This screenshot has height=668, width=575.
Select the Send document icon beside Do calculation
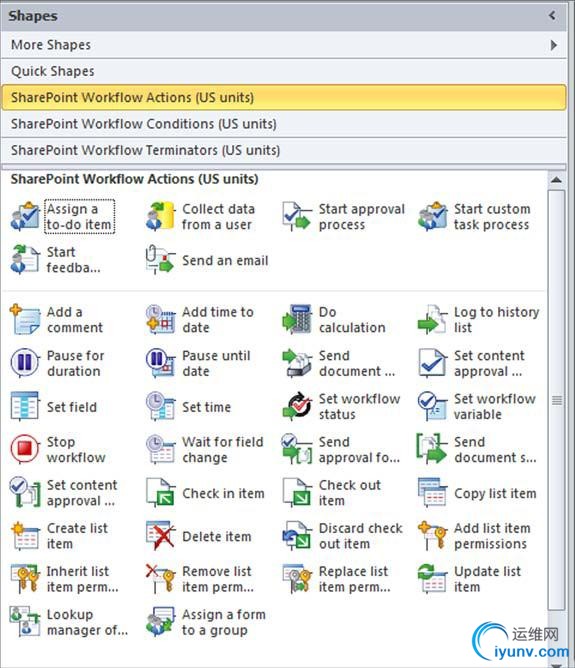pos(296,363)
